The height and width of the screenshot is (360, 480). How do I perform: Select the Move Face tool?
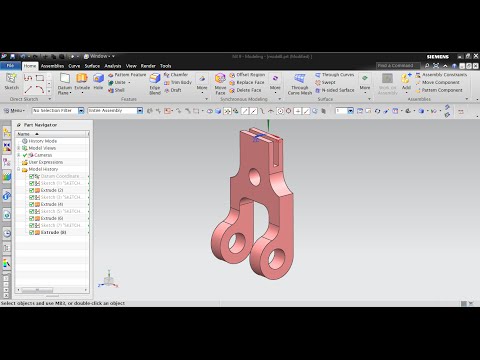pyautogui.click(x=220, y=79)
